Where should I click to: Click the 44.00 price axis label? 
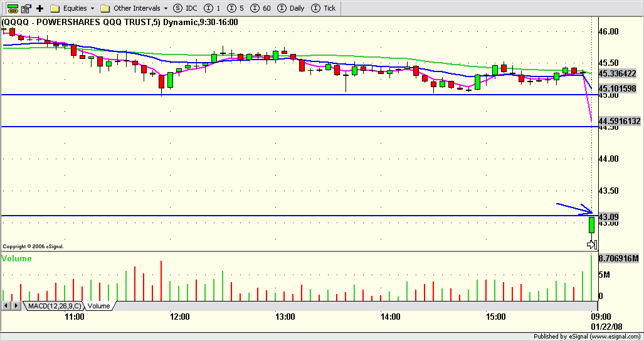click(610, 159)
